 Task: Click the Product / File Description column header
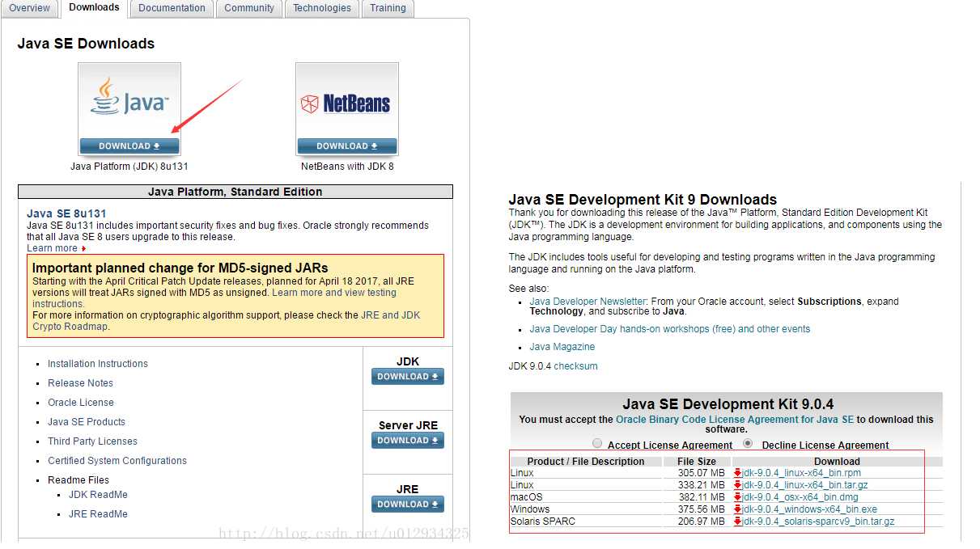(586, 462)
